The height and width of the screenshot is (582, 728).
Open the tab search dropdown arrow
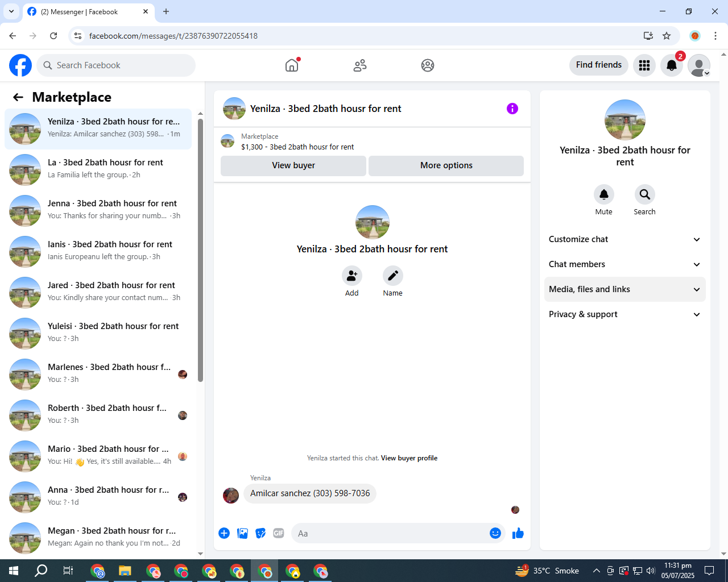(x=11, y=11)
